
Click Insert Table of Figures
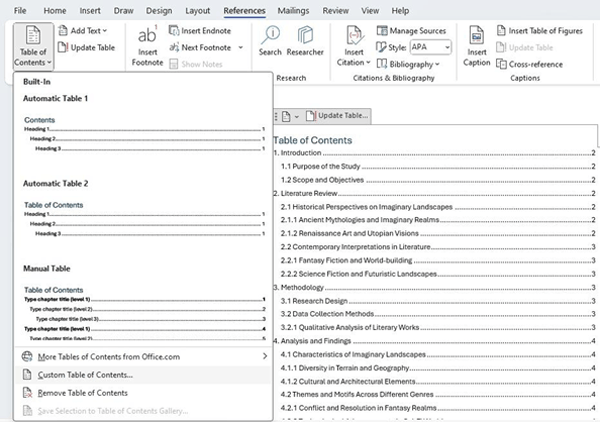[x=540, y=31]
